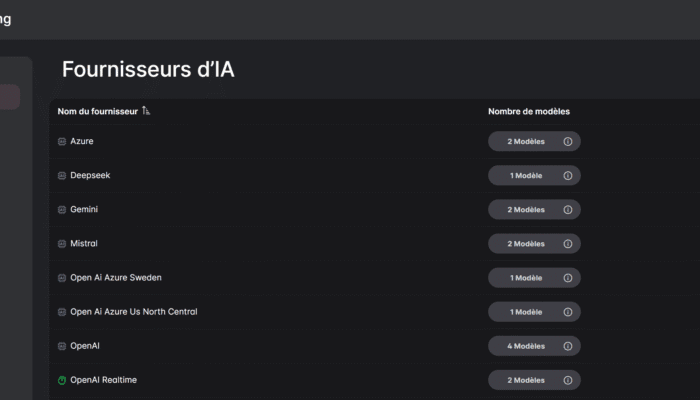Open the Mistral 2 Modèles badge

[526, 244]
